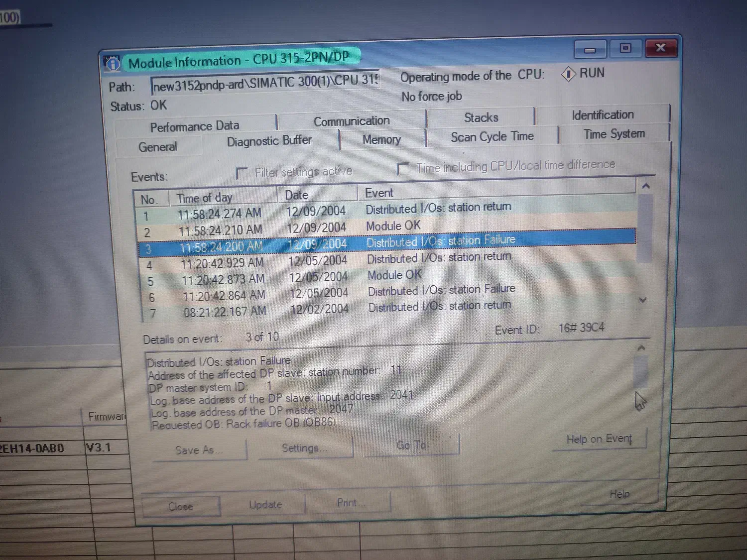Click the Status: OK text
The width and height of the screenshot is (747, 560).
coord(138,106)
